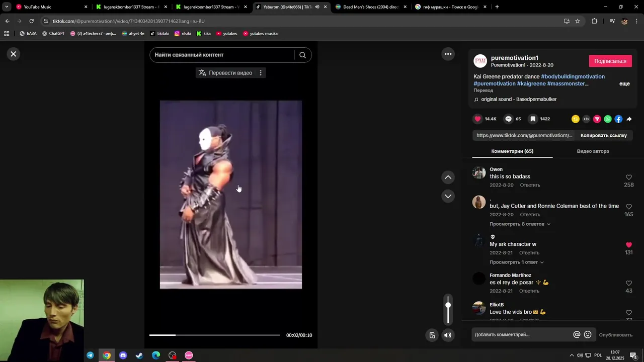
Task: Seek on the video progress bar
Action: point(214,335)
